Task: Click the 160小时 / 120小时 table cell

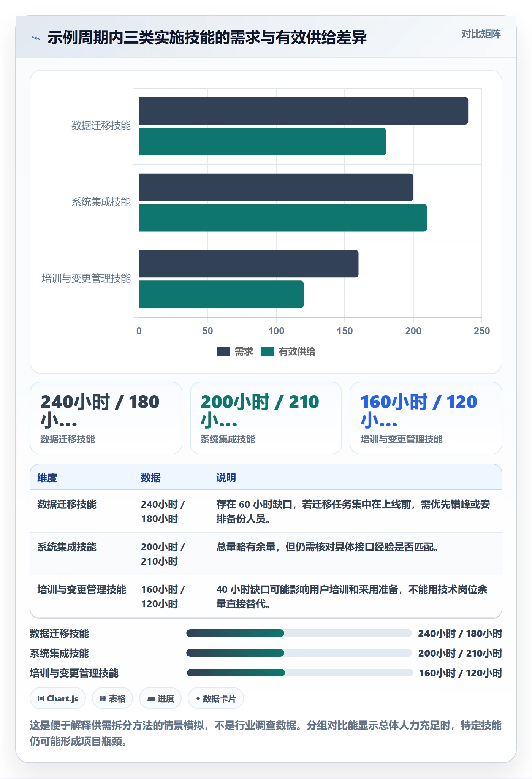Action: click(163, 597)
